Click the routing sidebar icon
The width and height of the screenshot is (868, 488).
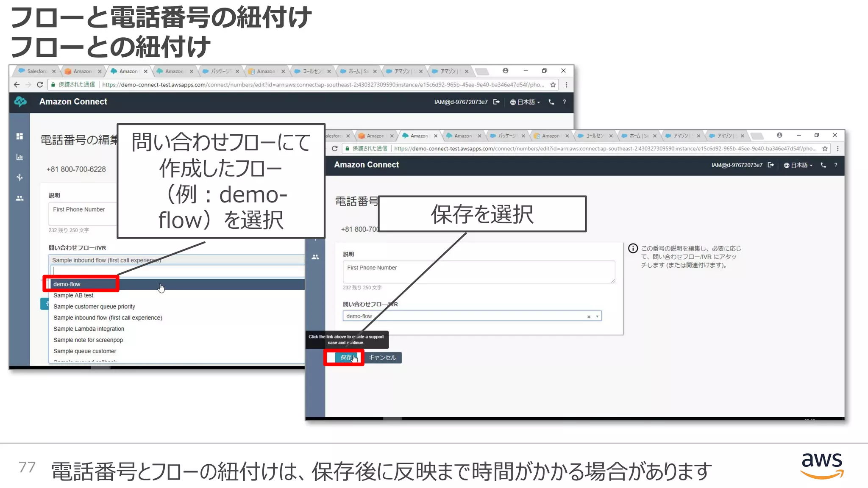click(19, 177)
